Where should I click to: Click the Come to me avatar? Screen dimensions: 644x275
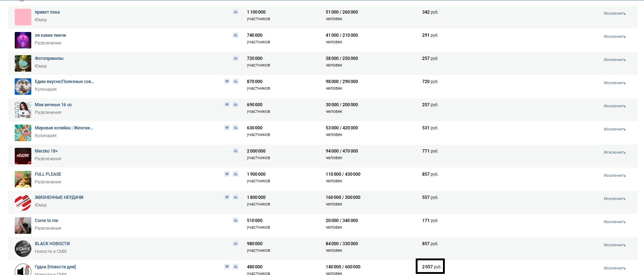[x=23, y=226]
